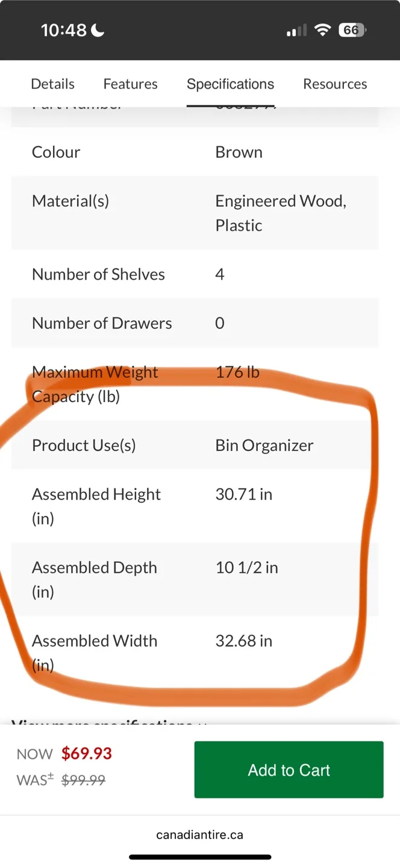Tap the NOW price $69.93
This screenshot has width=400, height=868.
point(86,753)
